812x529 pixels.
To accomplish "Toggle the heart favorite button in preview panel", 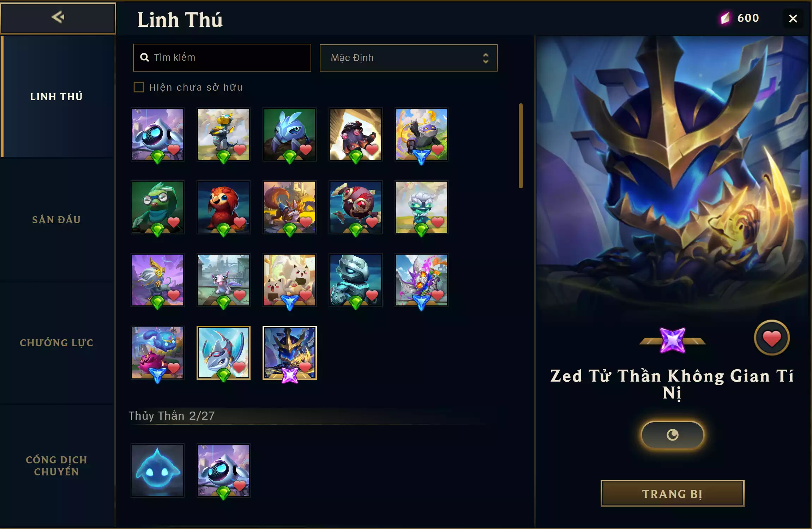I will [x=771, y=338].
